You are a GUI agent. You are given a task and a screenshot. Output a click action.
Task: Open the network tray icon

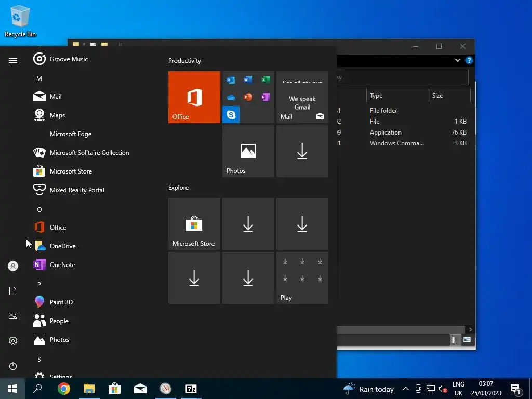pos(431,389)
